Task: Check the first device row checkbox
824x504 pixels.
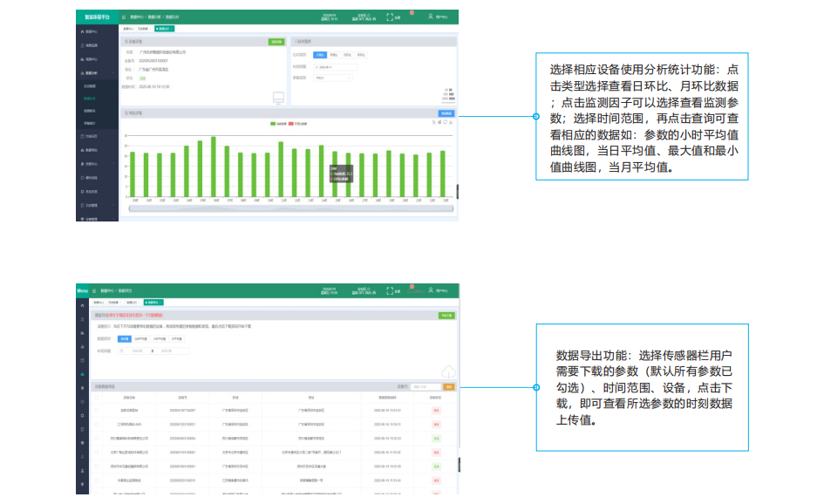Action: pyautogui.click(x=98, y=409)
